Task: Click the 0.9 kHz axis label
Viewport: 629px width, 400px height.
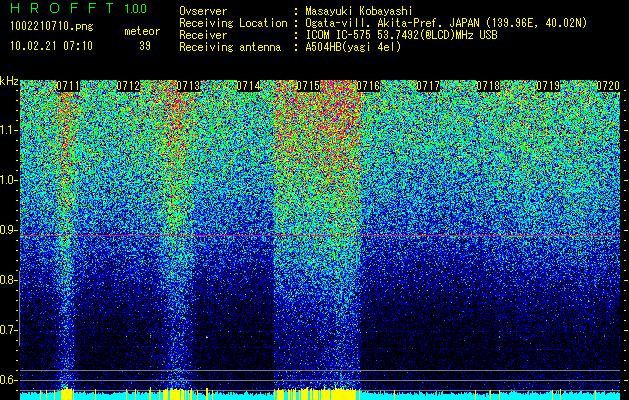Action: tap(9, 230)
